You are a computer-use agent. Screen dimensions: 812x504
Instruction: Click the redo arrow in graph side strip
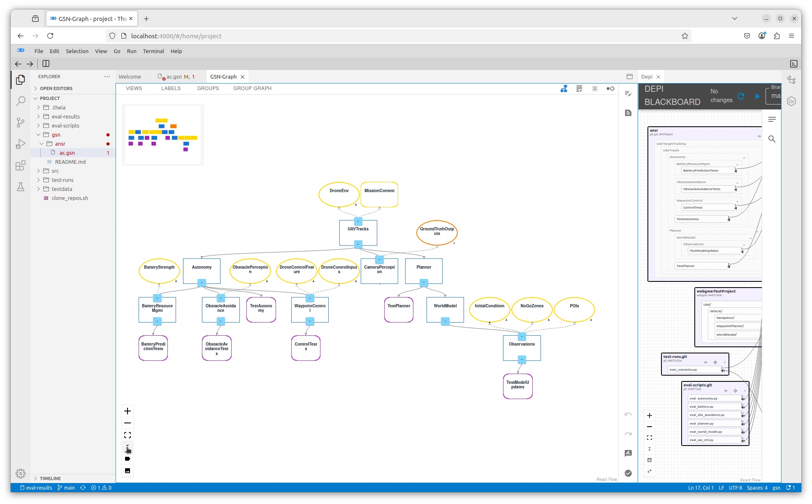pos(628,434)
